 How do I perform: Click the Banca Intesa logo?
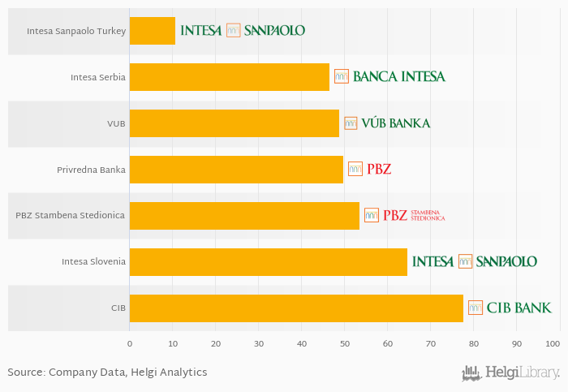pos(389,76)
